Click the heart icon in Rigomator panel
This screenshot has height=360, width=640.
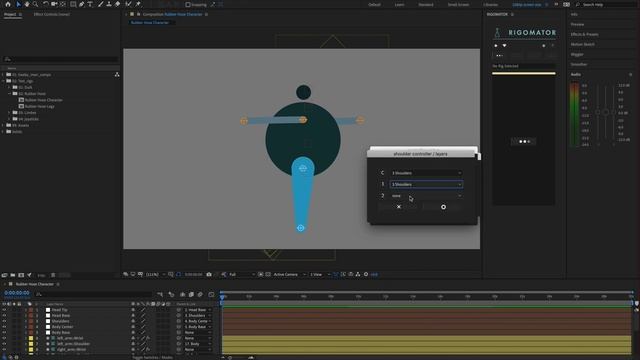coord(504,46)
